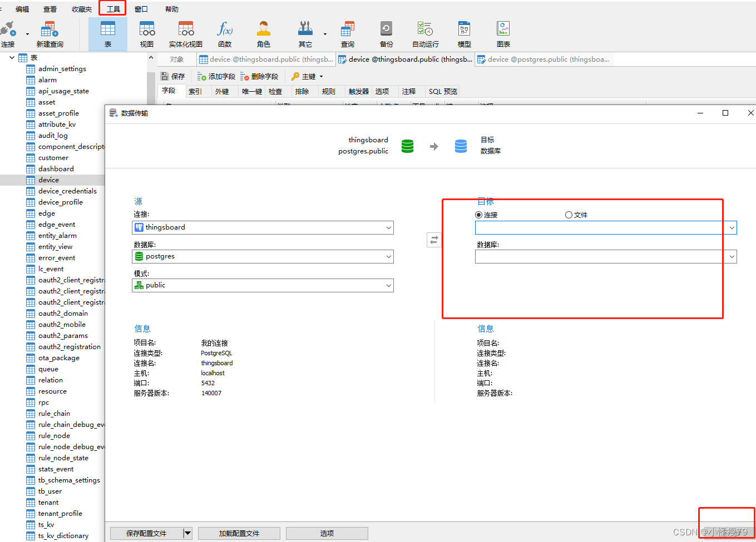Open the 工具 menu
756x542 pixels.
click(x=113, y=8)
